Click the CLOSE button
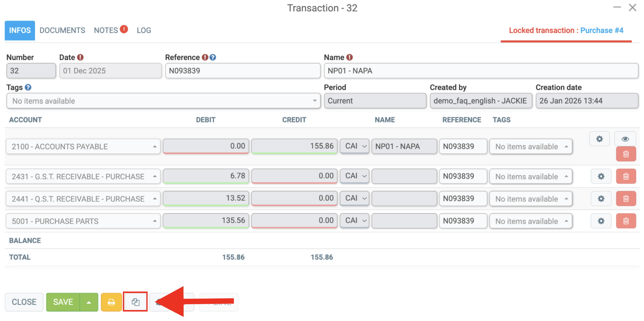Screen dimensions: 644x321 click(24, 302)
